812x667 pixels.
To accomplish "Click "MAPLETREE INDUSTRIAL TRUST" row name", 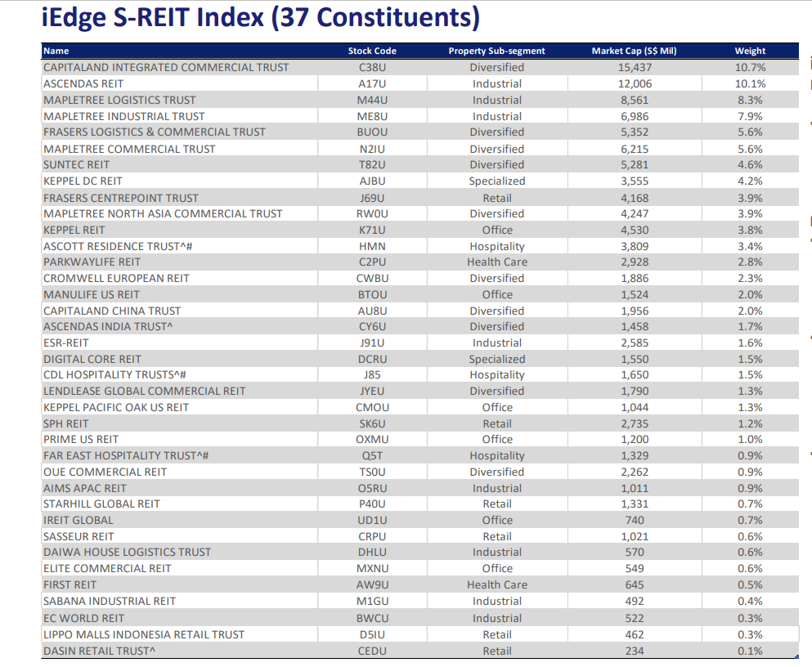I will [x=123, y=116].
